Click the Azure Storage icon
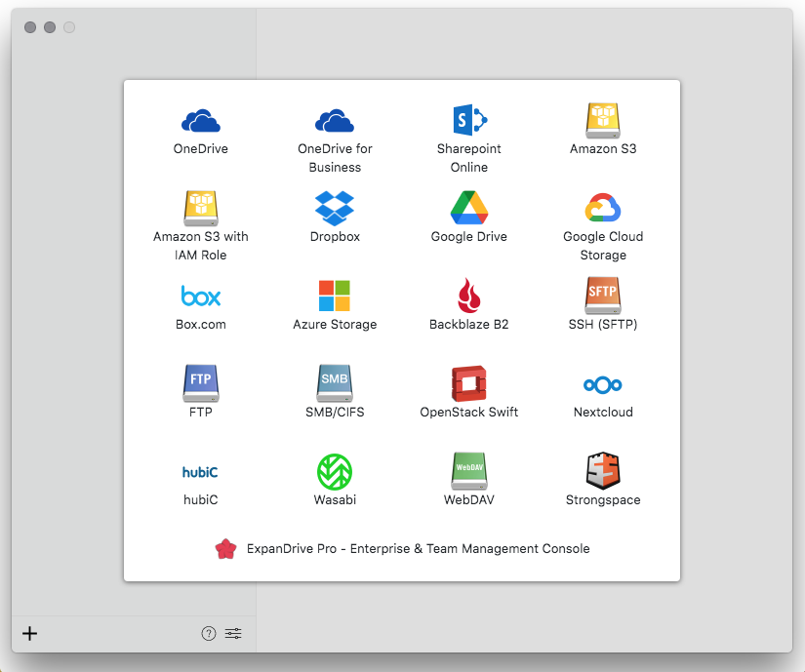805x672 pixels. (x=335, y=296)
